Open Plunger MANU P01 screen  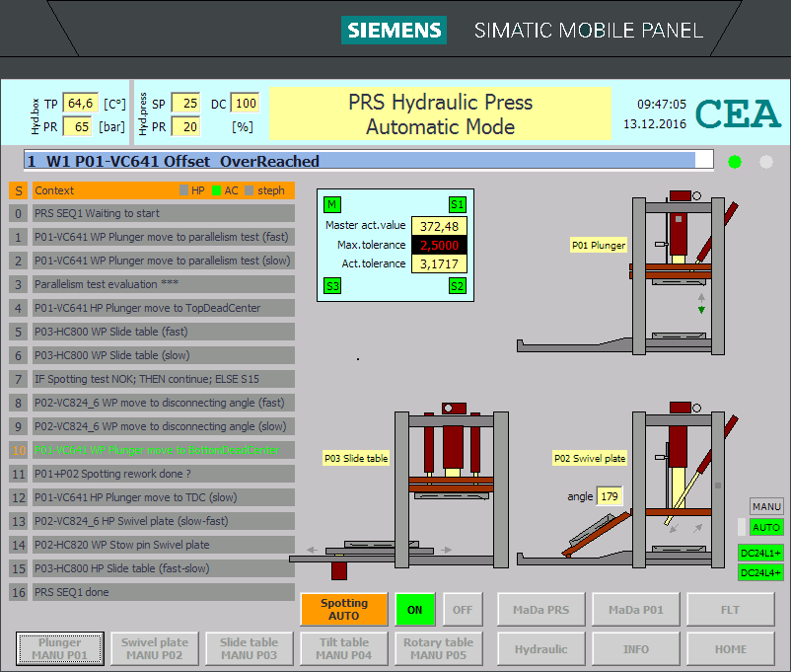[x=60, y=648]
